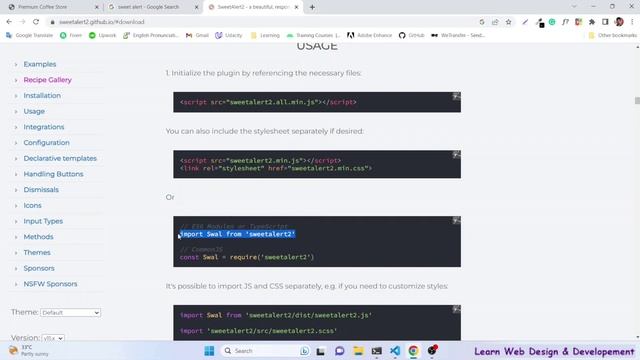Screen dimensions: 640x360
Task: Open the Gmail bookmark
Action: (x=197, y=36)
